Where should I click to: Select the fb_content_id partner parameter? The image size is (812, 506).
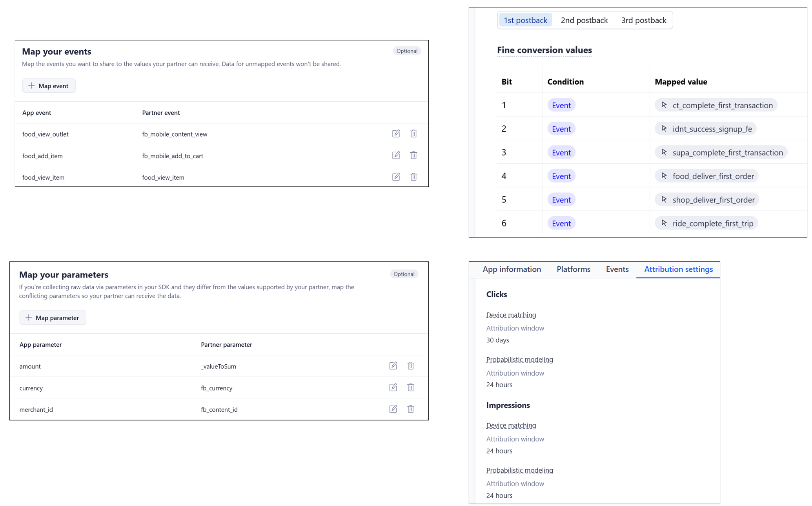click(x=219, y=409)
